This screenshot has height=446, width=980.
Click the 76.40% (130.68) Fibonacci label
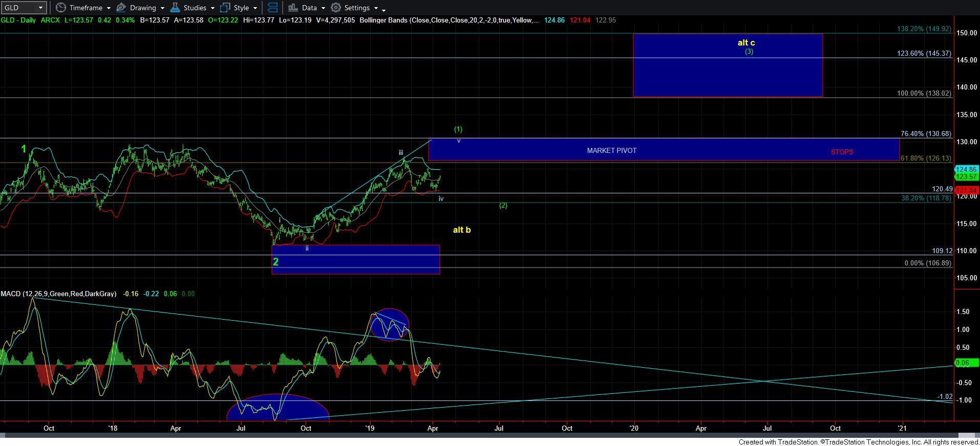pyautogui.click(x=926, y=133)
